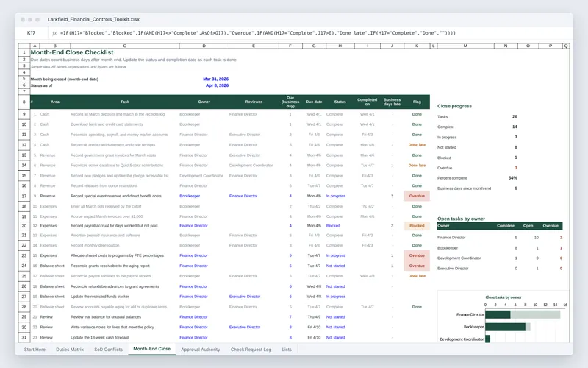Image resolution: width=588 pixels, height=368 pixels.
Task: Select column M header
Action: [465, 46]
